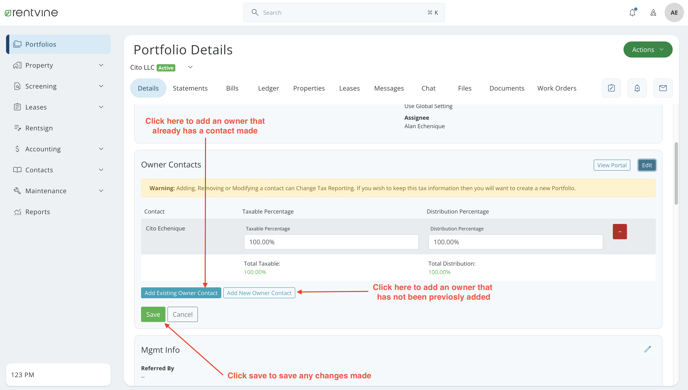Click the Contacts book icon
688x390 pixels.
(17, 170)
